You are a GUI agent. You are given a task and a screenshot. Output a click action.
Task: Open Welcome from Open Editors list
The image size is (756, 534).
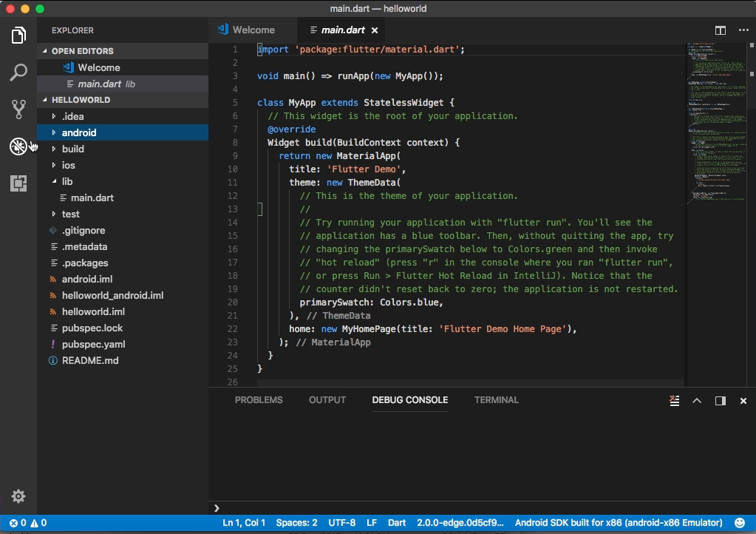coord(123,67)
